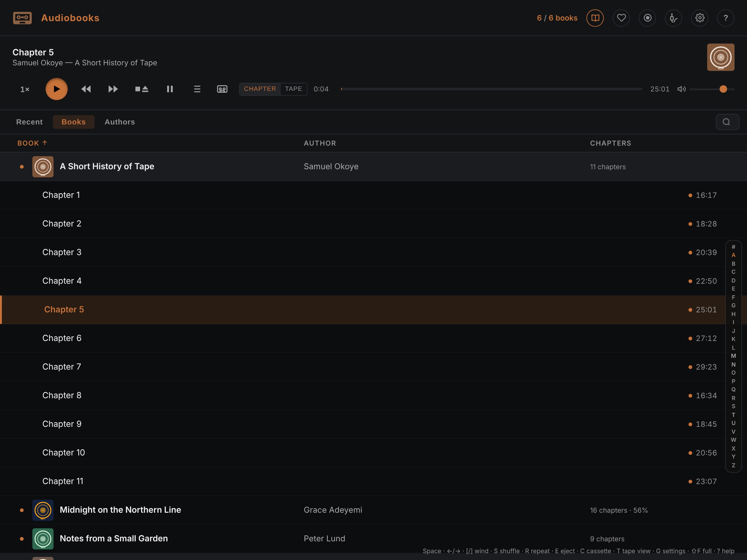The height and width of the screenshot is (560, 747).
Task: Switch to the Recent tab
Action: coord(29,122)
